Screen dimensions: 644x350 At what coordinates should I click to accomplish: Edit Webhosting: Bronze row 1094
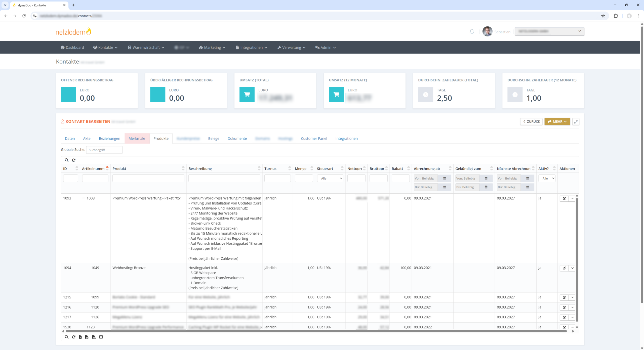(x=564, y=268)
